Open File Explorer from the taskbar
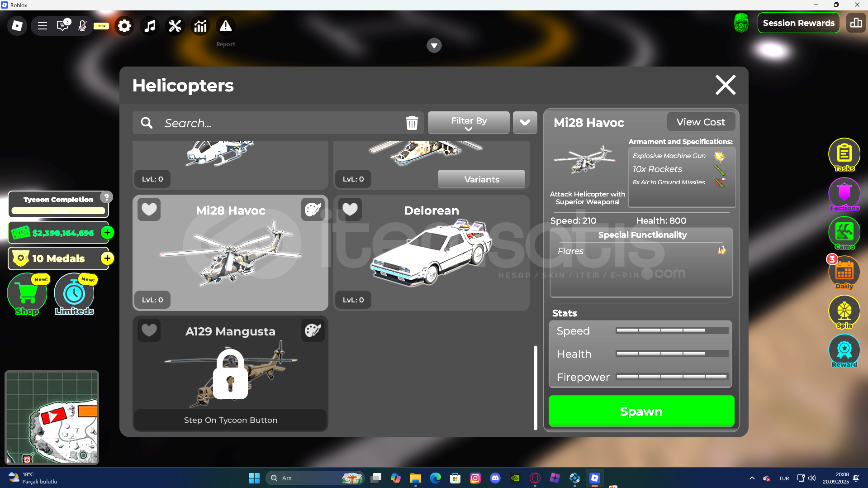Screen dimensions: 868x488 click(416, 478)
